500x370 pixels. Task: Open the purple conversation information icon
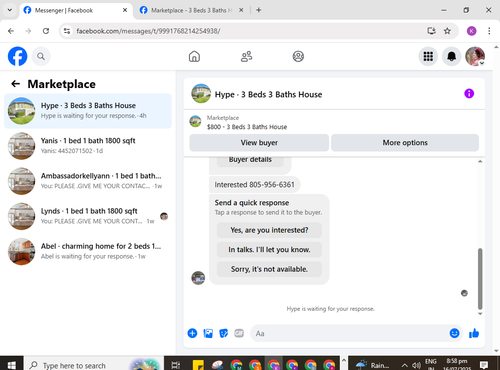coord(469,94)
